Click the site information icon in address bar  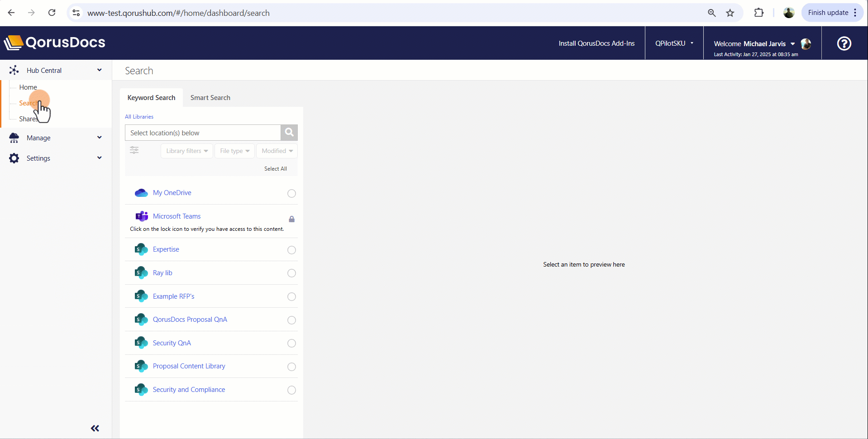pyautogui.click(x=76, y=13)
